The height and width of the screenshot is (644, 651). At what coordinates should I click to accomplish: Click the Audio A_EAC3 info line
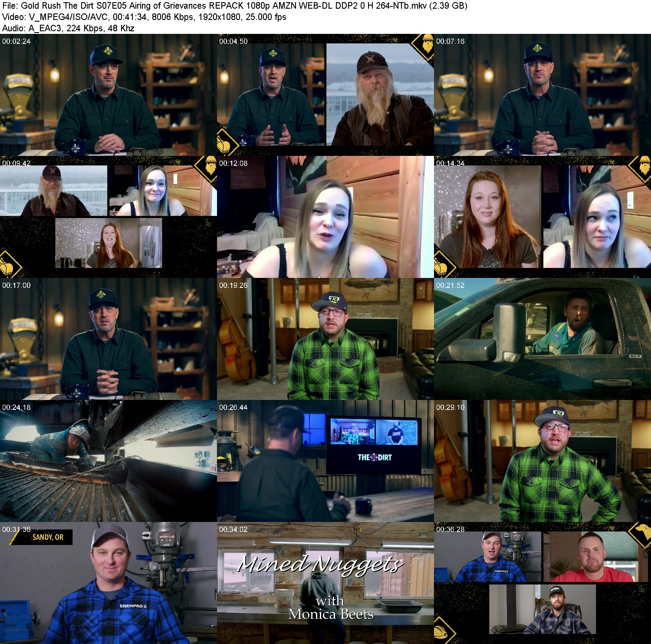[68, 28]
